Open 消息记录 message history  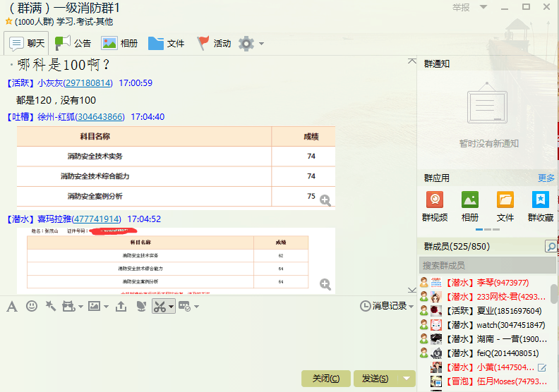point(383,306)
